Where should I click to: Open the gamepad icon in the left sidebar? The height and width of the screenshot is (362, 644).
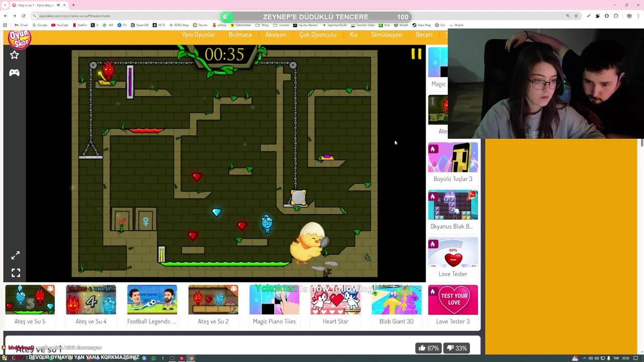(x=14, y=73)
